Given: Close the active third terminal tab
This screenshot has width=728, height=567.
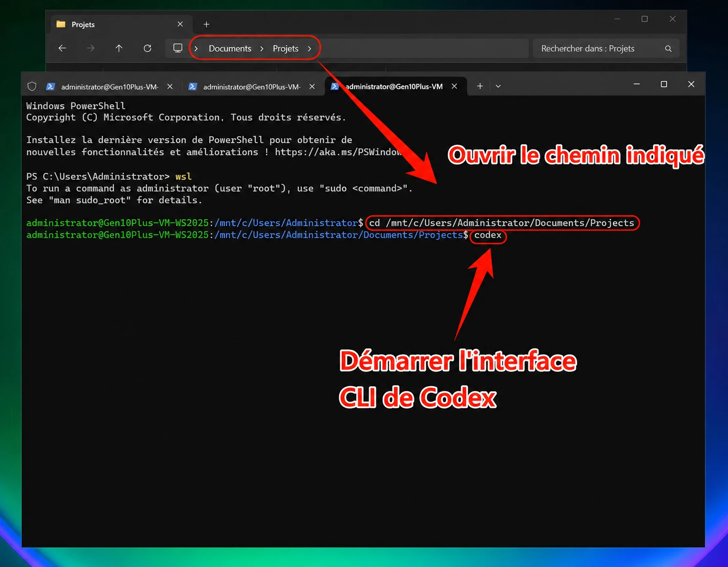Looking at the screenshot, I should pyautogui.click(x=454, y=87).
